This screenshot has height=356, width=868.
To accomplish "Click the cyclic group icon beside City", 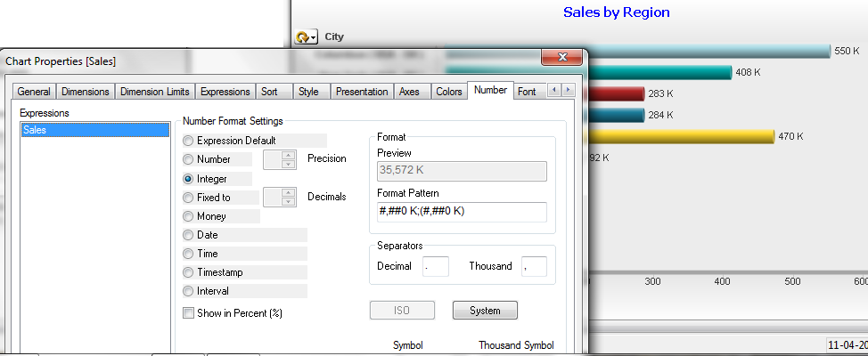I will [306, 37].
